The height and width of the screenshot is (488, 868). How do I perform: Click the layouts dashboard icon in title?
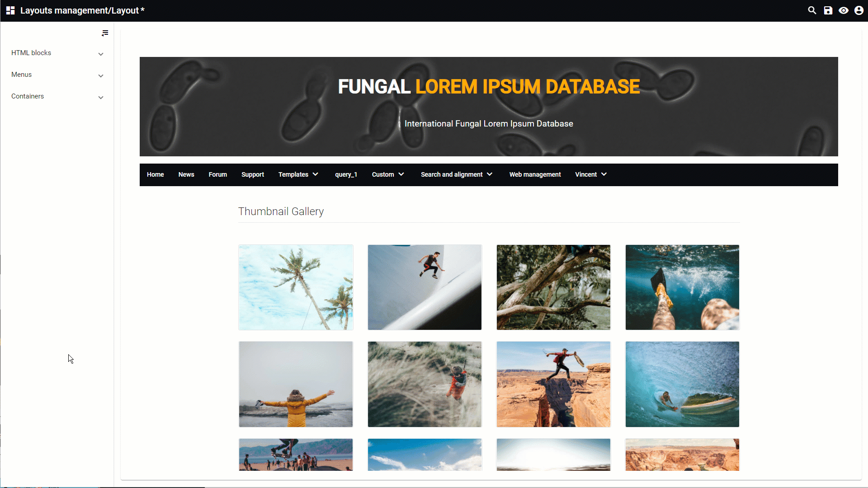click(10, 10)
